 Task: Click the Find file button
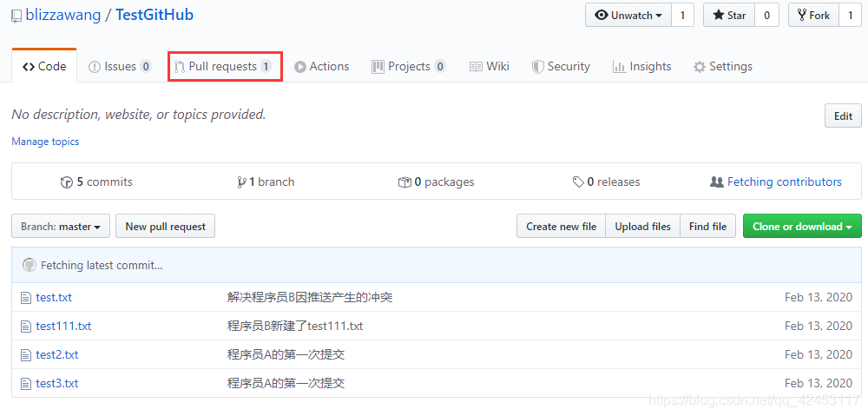[x=708, y=226]
